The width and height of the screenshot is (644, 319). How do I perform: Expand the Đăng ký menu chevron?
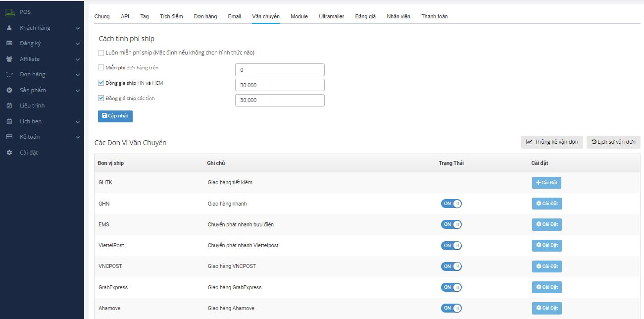[x=78, y=44]
